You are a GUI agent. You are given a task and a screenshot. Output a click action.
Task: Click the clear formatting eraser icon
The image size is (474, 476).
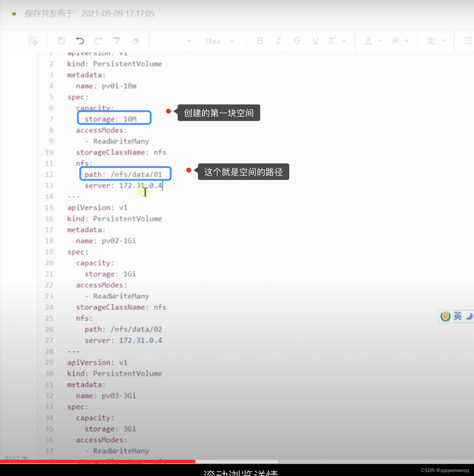pyautogui.click(x=135, y=41)
